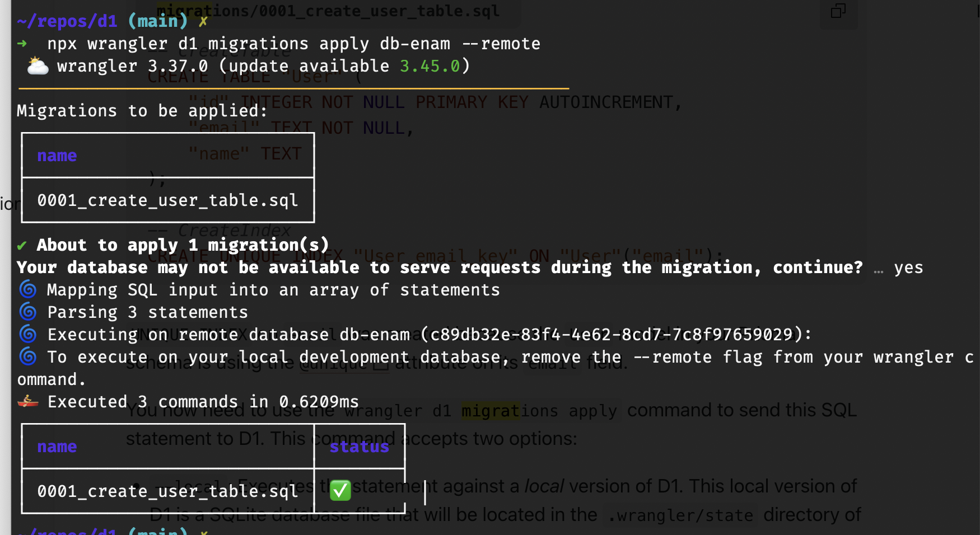Click the green checkmark before "About to apply"
This screenshot has width=980, height=535.
tap(22, 246)
